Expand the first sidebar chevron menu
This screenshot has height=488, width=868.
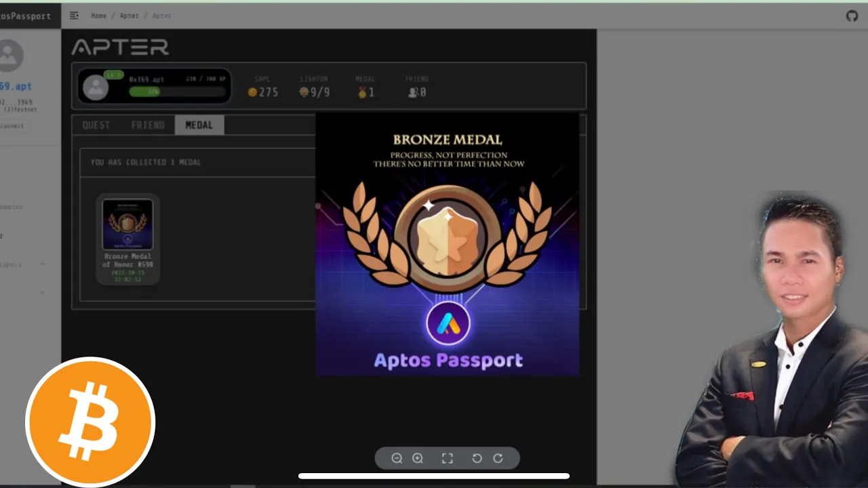pyautogui.click(x=43, y=264)
